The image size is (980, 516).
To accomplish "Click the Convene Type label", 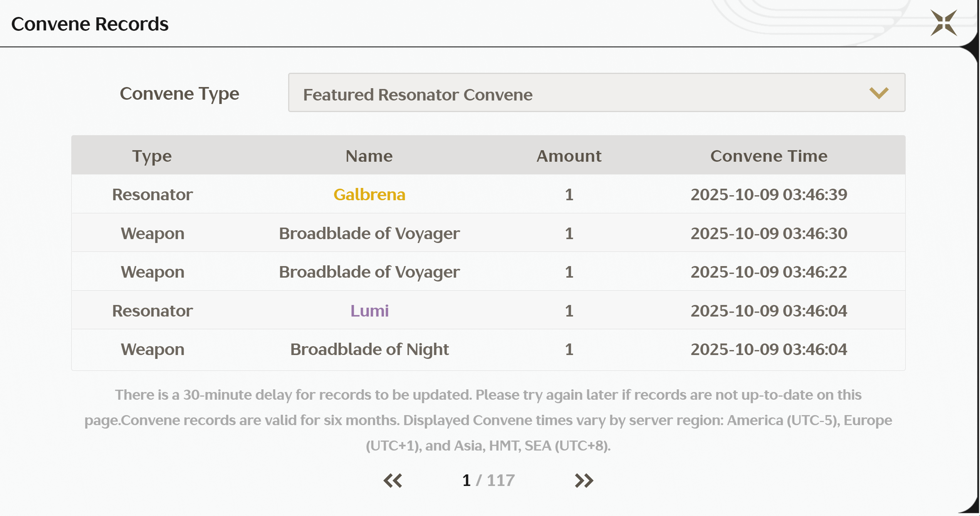I will pos(179,94).
